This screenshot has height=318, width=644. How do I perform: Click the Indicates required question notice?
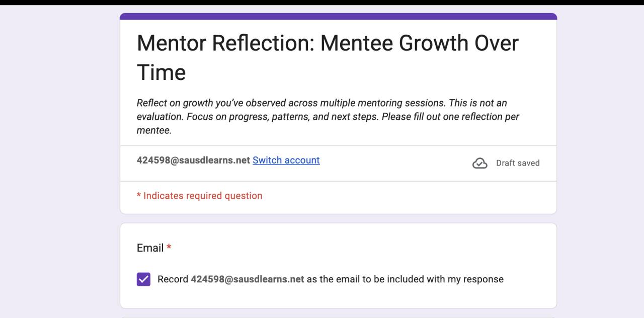click(203, 196)
